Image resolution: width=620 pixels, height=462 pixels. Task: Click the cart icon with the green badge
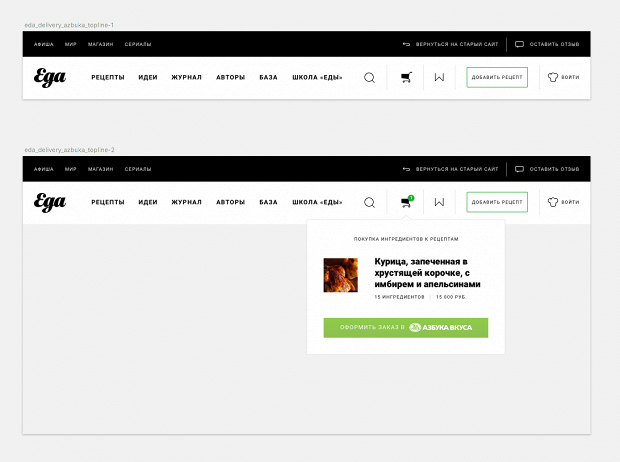coord(405,202)
